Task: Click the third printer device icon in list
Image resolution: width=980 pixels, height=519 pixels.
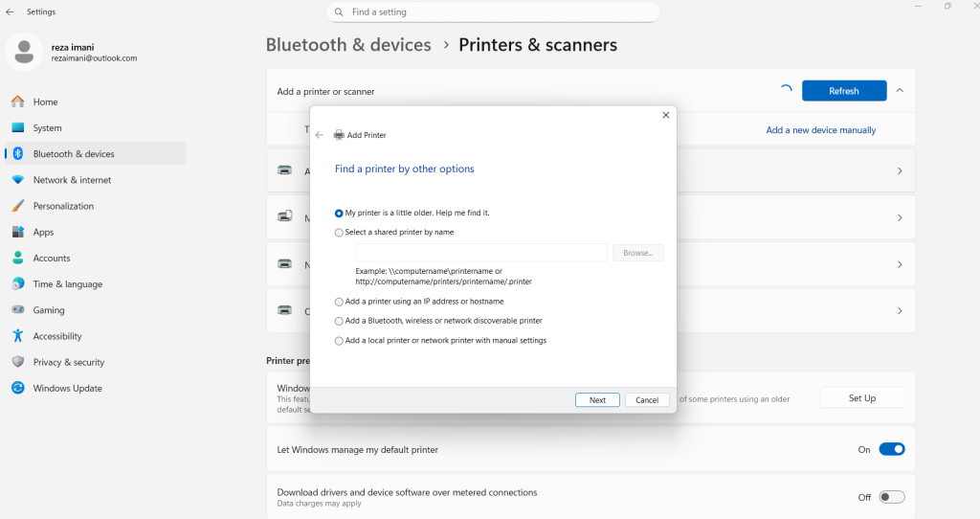Action: click(x=285, y=264)
